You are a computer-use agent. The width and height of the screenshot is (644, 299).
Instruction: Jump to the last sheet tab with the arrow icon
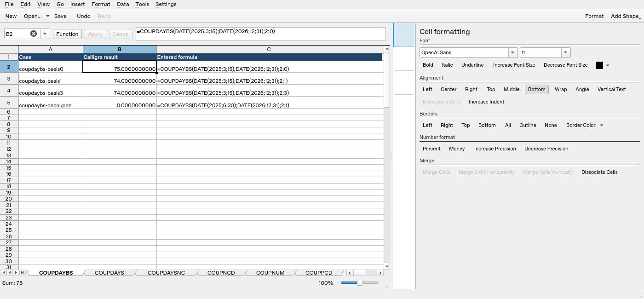tap(22, 273)
